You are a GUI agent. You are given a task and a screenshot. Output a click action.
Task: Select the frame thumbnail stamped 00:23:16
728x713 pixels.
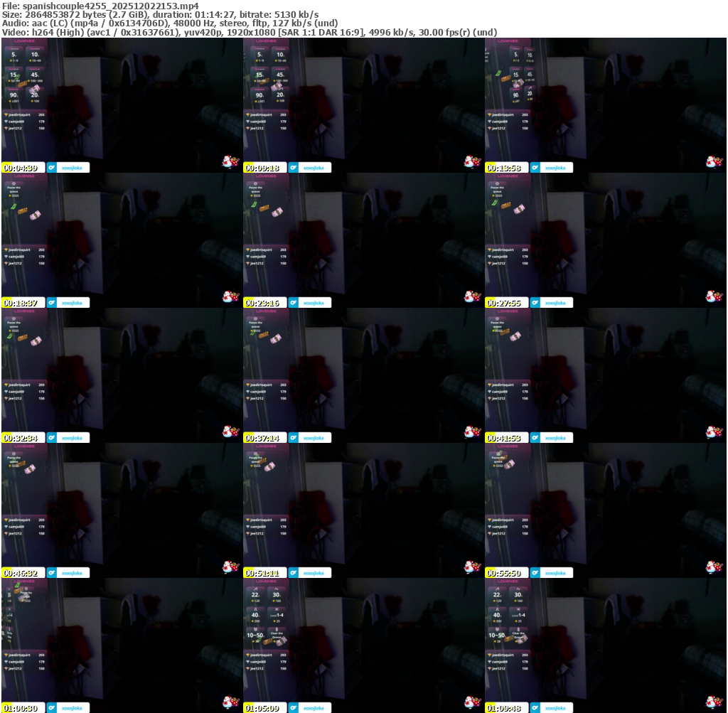(x=363, y=240)
